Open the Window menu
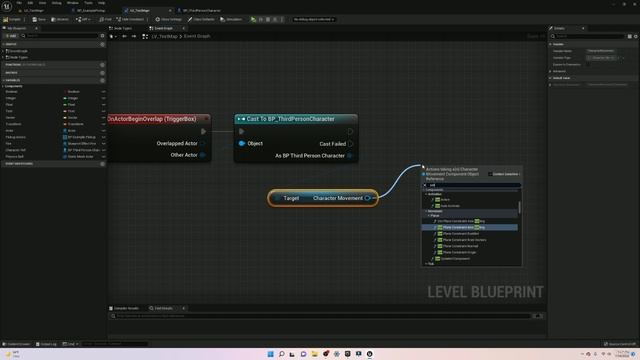Screen dimensions: 640x360 (x=73, y=3)
